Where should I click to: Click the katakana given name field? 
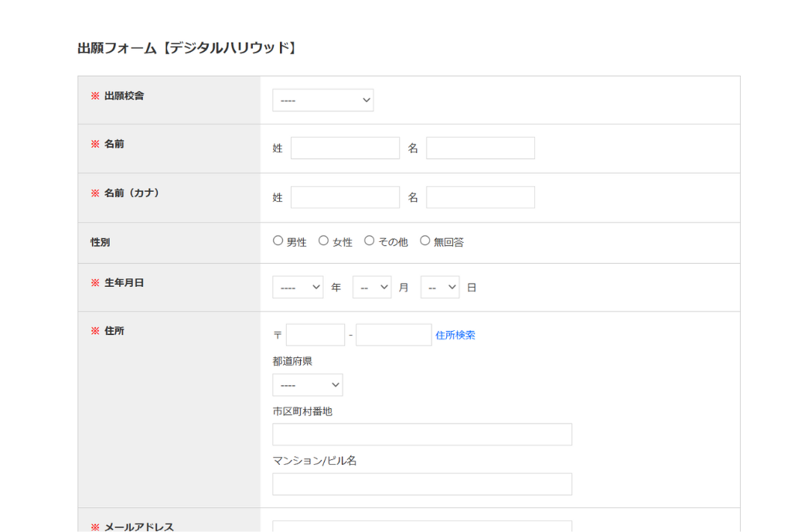480,197
